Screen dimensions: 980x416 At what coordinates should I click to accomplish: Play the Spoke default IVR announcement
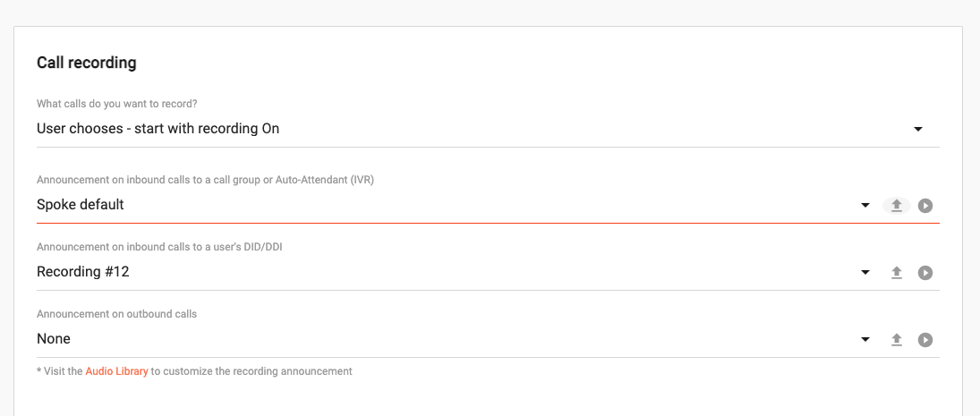coord(925,206)
